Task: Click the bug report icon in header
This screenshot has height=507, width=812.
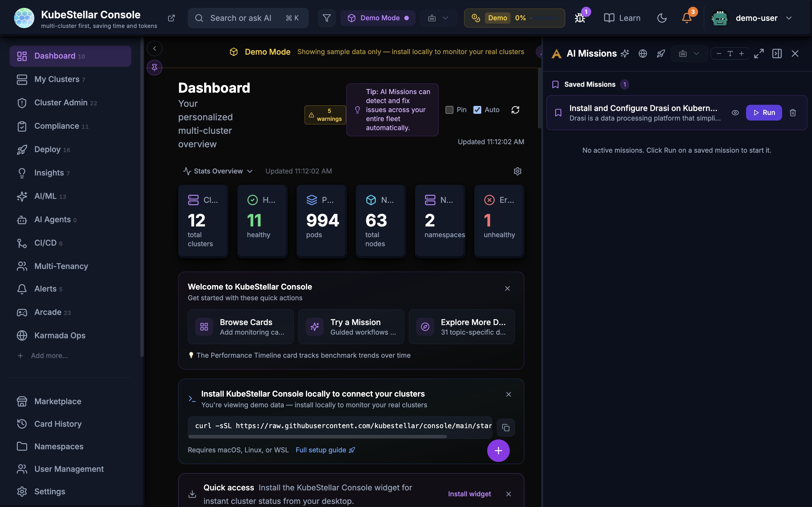Action: point(580,18)
